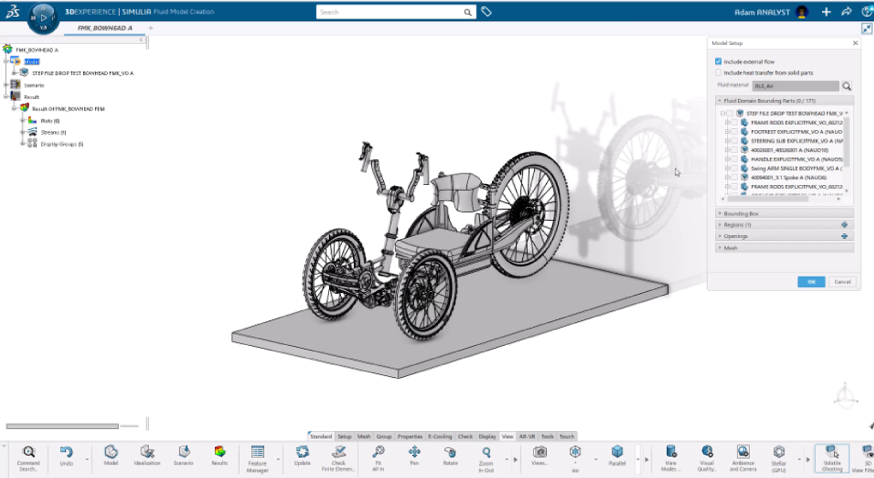
Task: Check the 40094001_3.1 Spoke A checkbox
Action: (734, 177)
